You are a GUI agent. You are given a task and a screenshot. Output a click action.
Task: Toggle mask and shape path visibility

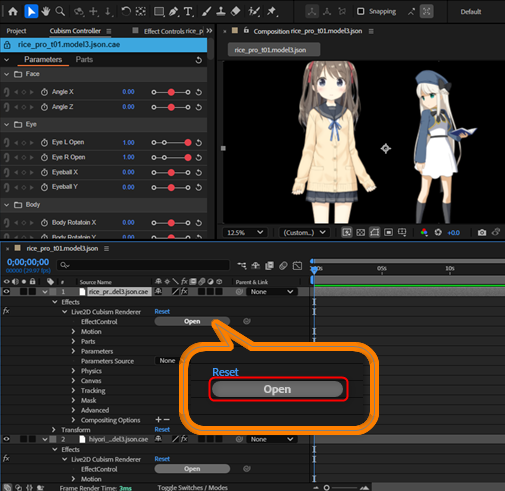click(374, 232)
